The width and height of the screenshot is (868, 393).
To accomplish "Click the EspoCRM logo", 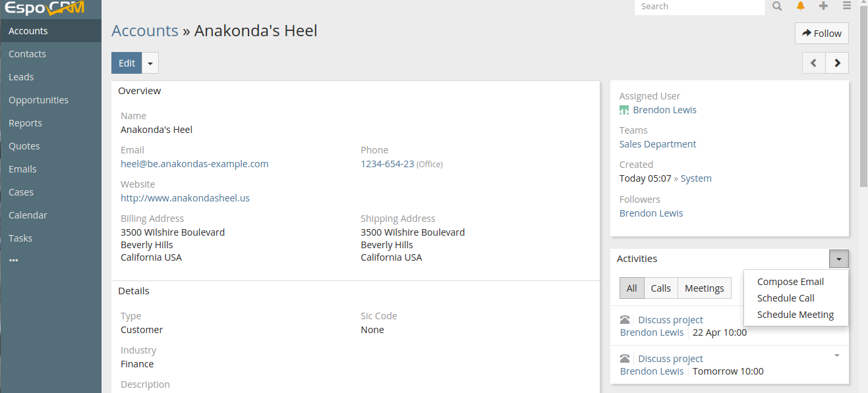I will 45,9.
